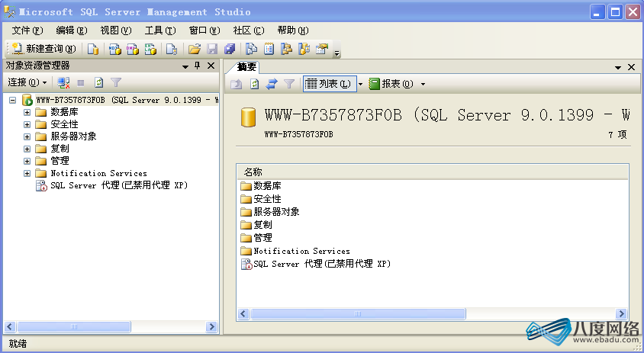Expand the 管理 tree node
This screenshot has height=353, width=644.
(27, 162)
